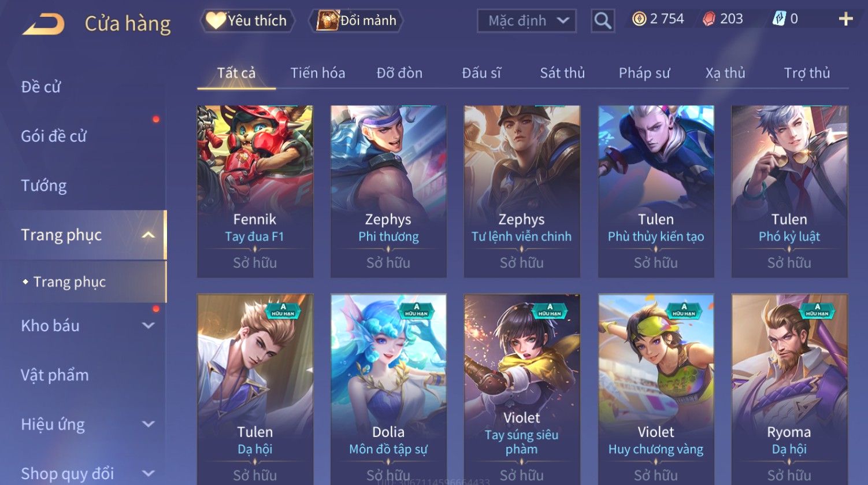The image size is (868, 485).
Task: Switch to the Pháp sư tab
Action: point(644,73)
